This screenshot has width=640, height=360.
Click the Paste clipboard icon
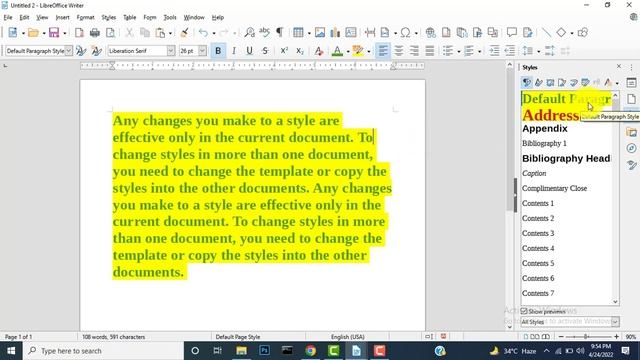point(160,33)
